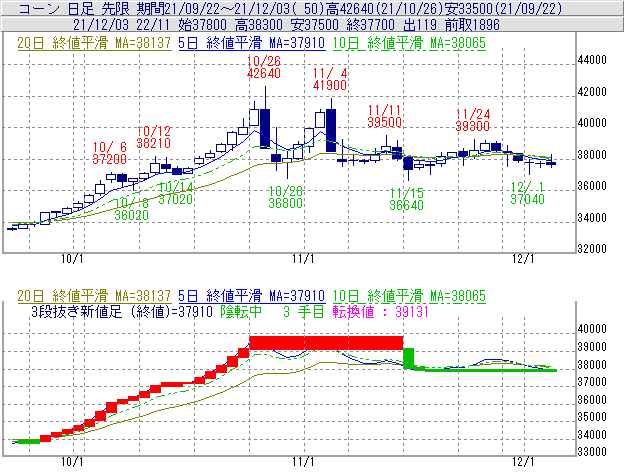
Task: Click the 始37800 open price value
Action: tap(202, 25)
